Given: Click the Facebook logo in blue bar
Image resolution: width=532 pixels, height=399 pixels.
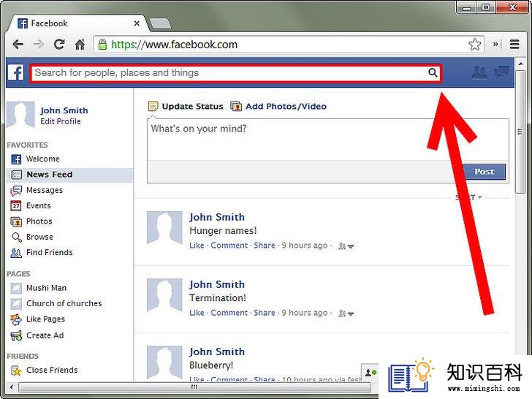Looking at the screenshot, I should (x=15, y=72).
